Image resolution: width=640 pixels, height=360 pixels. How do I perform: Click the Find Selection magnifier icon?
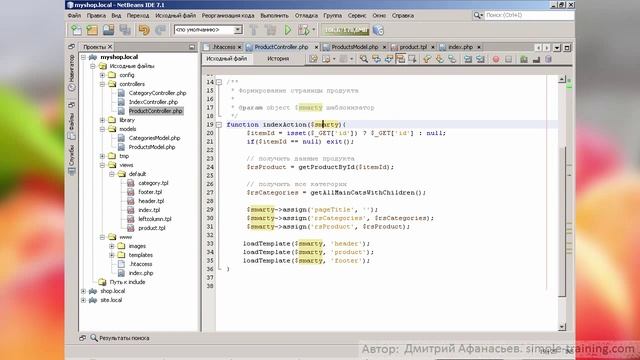363,59
